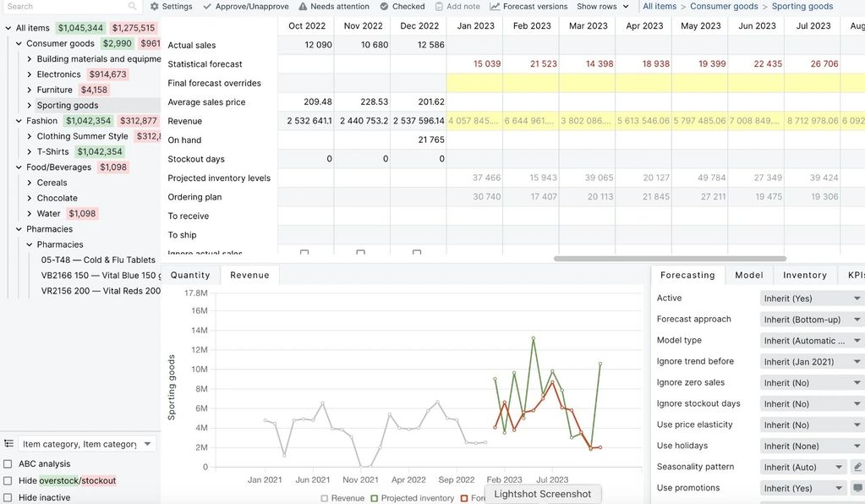
Task: Click the horizontal scrollbar under the table
Action: [x=670, y=259]
